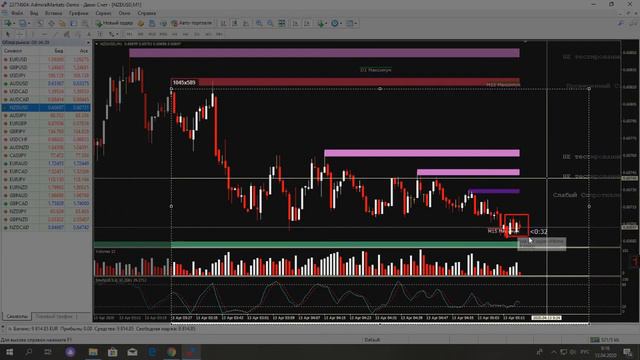Screen dimensions: 640x360
Task: Tile chart windows icon
Action: tap(282, 23)
